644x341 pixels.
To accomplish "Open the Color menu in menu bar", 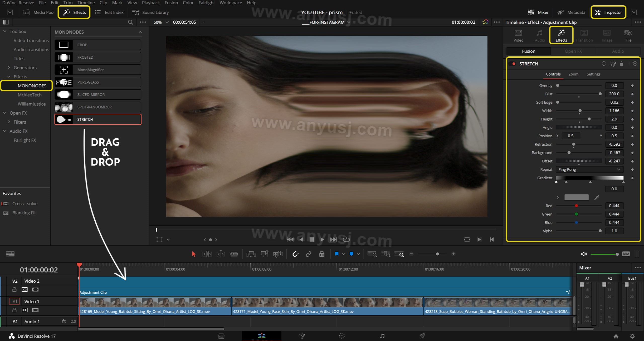I will pos(188,3).
